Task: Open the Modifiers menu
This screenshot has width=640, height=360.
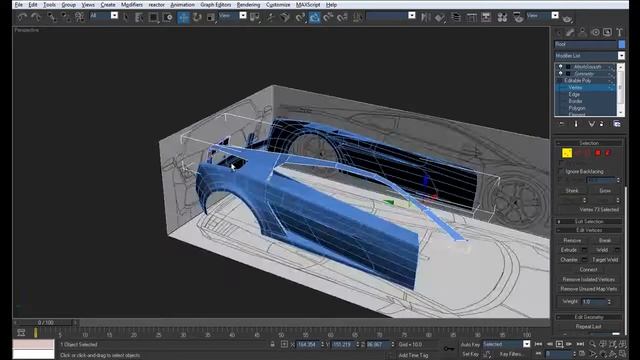Action: point(132,5)
